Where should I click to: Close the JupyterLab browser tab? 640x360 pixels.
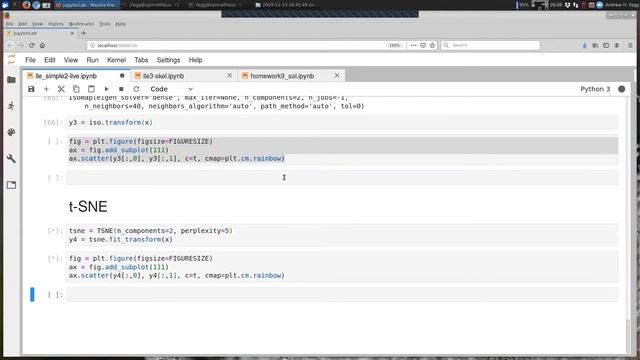pos(72,33)
